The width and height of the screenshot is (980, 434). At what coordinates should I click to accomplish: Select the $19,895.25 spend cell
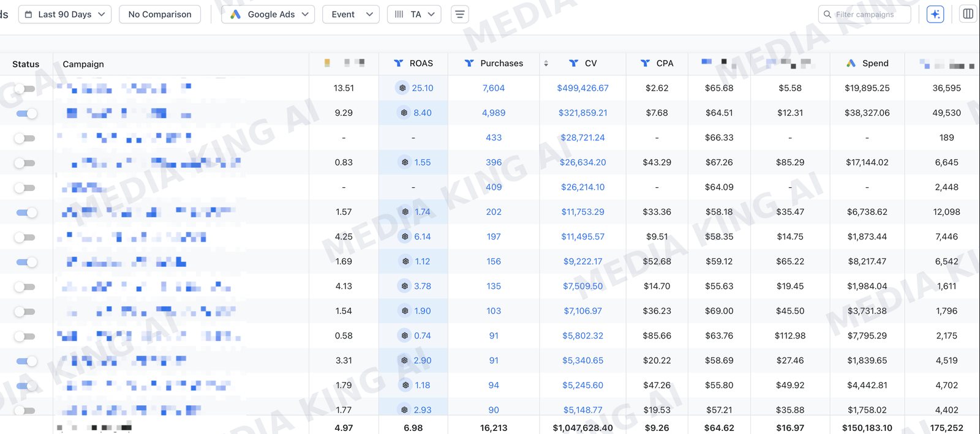tap(867, 88)
